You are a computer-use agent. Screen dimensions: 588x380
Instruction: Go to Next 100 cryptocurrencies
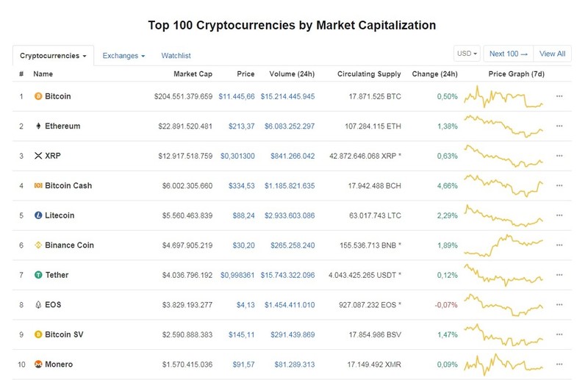click(509, 54)
